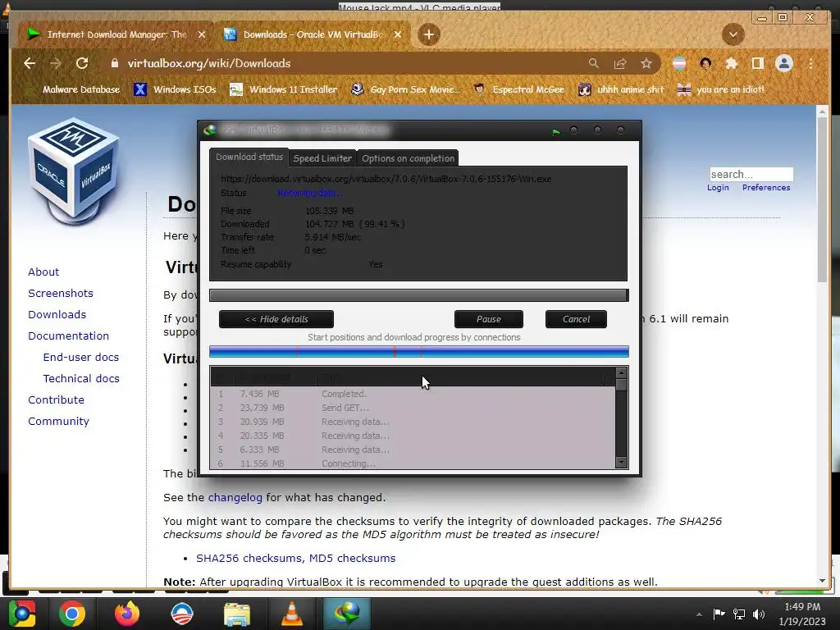Open Google Chrome from the taskbar
The height and width of the screenshot is (630, 840).
tap(72, 614)
